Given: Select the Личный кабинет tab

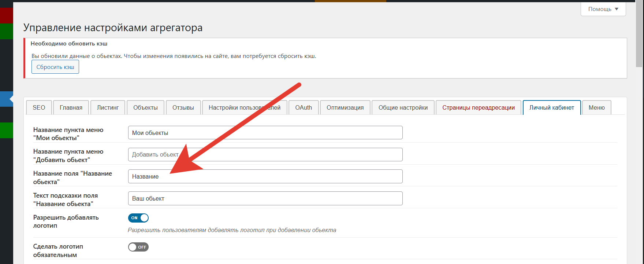Looking at the screenshot, I should click(551, 107).
